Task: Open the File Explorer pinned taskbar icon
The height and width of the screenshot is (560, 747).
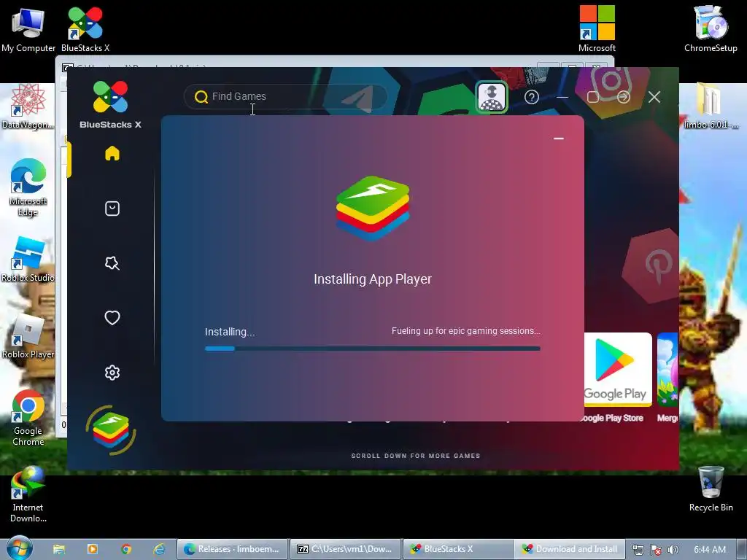Action: [59, 549]
